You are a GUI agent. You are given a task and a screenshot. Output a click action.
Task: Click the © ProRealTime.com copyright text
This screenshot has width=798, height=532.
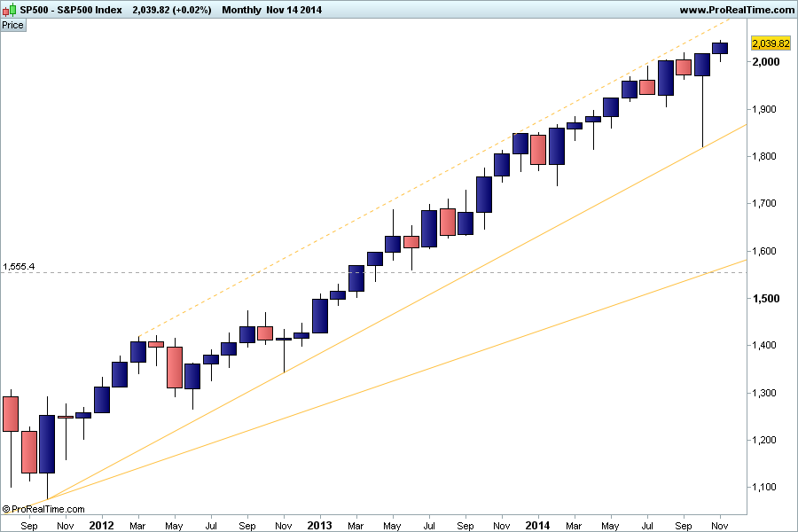43,509
